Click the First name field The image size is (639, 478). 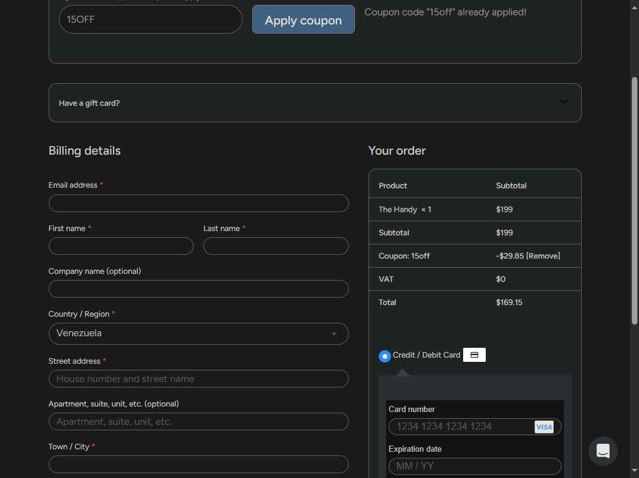tap(121, 246)
